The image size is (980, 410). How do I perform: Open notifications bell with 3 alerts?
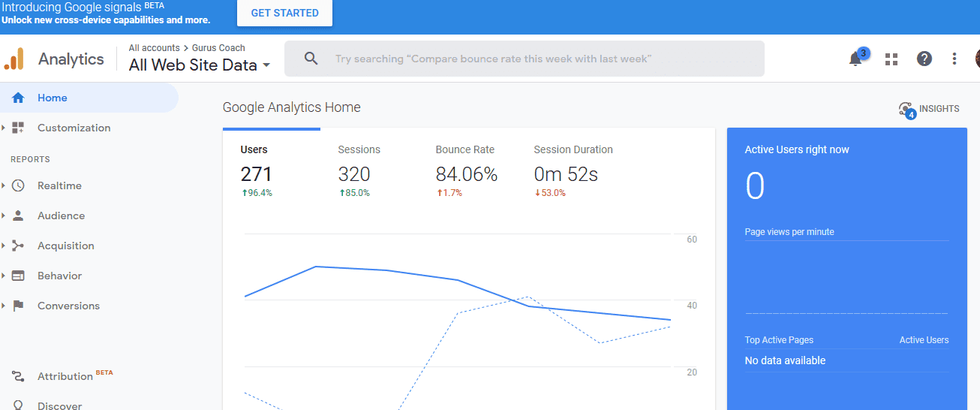pyautogui.click(x=855, y=59)
